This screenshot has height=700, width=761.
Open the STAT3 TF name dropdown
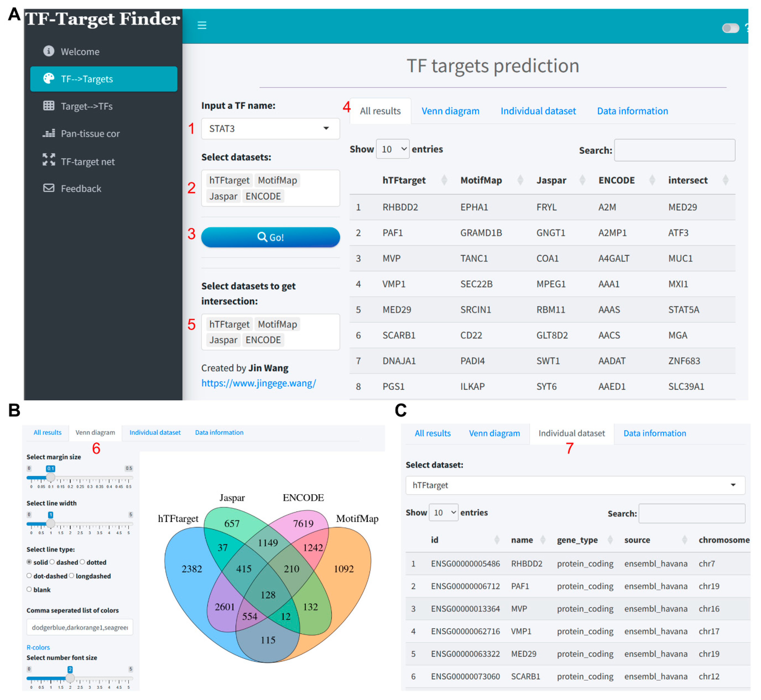click(270, 129)
